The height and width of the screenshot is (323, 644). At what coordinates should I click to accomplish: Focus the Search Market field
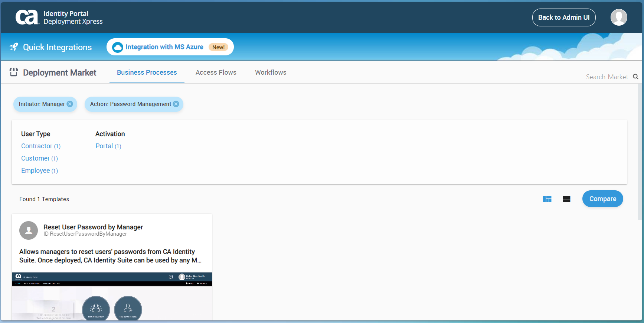[607, 77]
